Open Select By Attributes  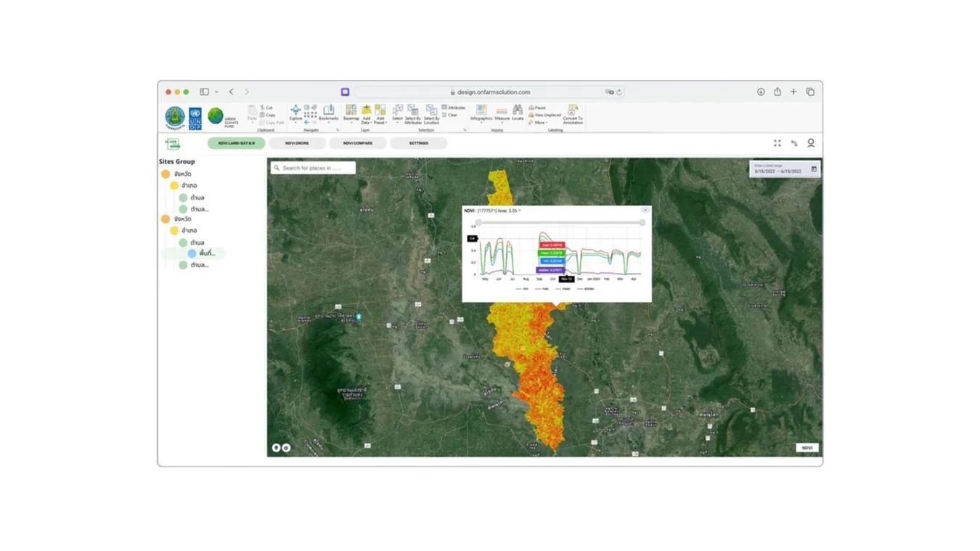413,114
